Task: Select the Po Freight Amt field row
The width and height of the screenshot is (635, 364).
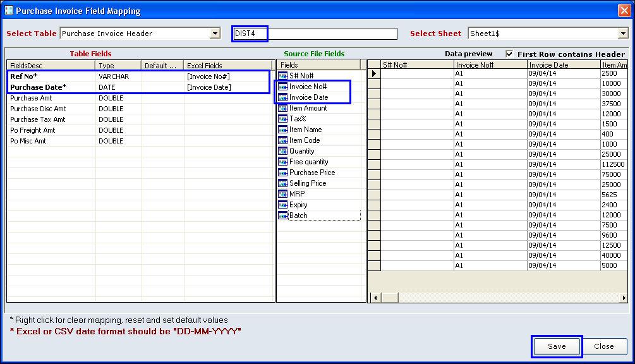Action: coord(140,130)
